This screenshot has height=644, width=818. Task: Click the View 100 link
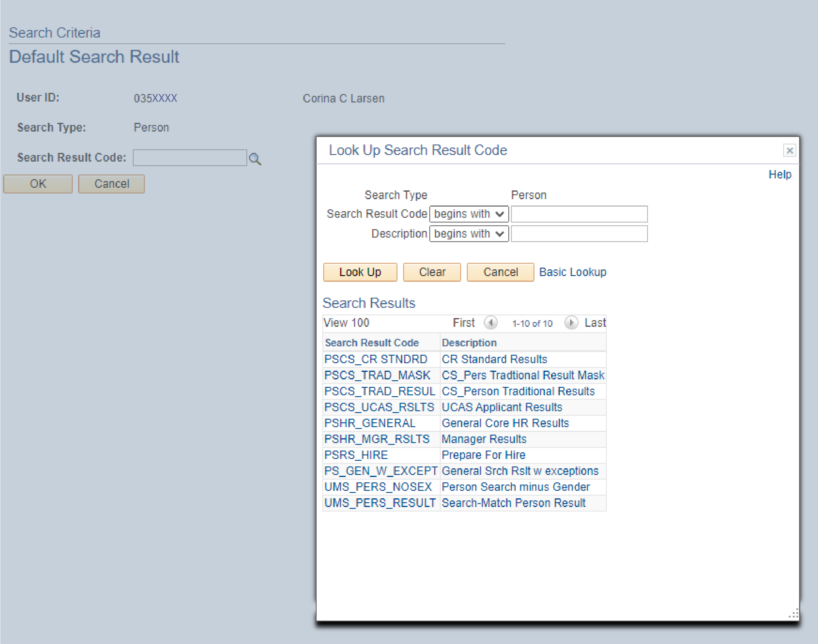[x=347, y=323]
